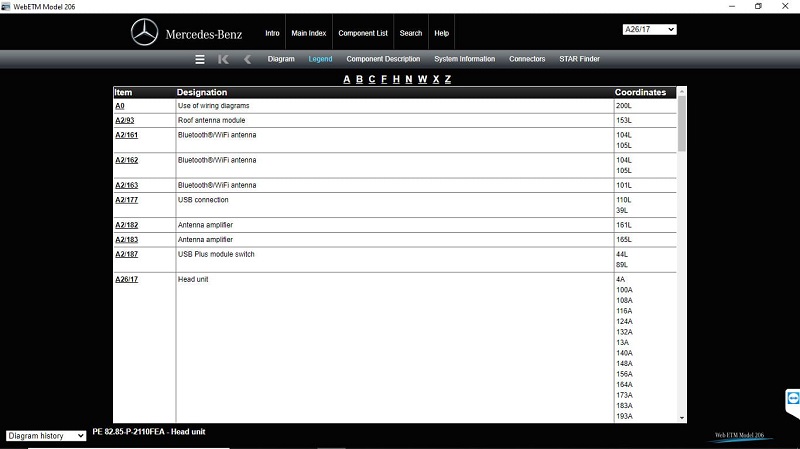Select coordinate 161L for A2/182
Image resolution: width=800 pixels, height=449 pixels.
pyautogui.click(x=623, y=225)
